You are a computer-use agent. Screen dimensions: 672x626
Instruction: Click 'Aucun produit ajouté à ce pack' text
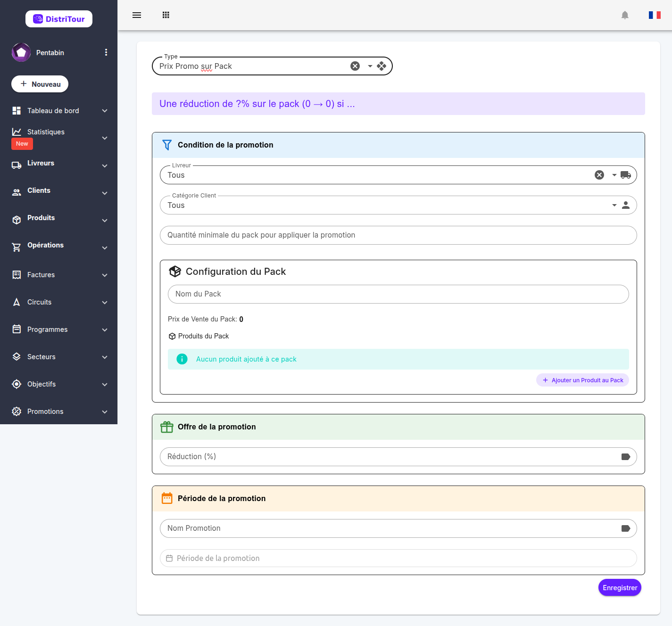tap(246, 359)
